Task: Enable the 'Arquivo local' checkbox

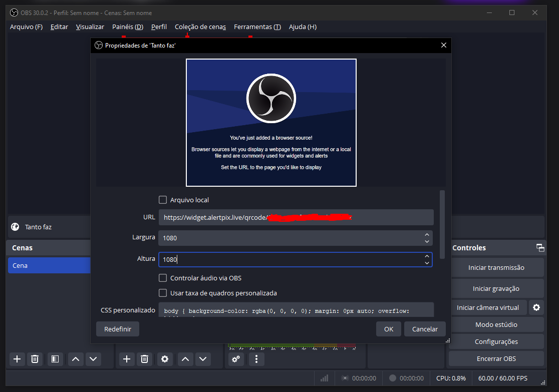Action: tap(163, 200)
